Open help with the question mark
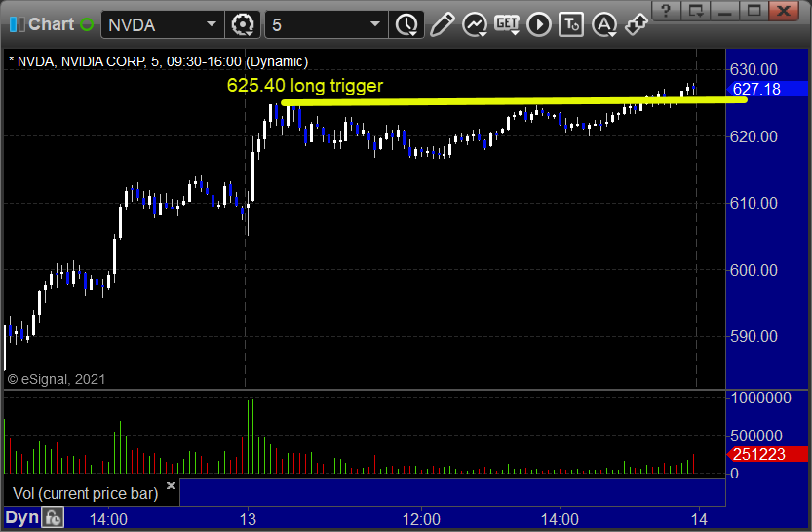812x532 pixels. tap(666, 11)
